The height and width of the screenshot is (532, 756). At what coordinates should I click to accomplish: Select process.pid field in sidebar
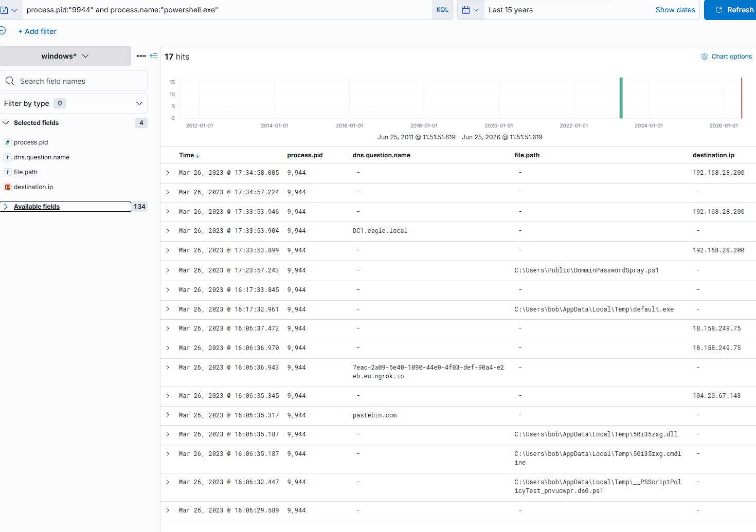coord(31,142)
